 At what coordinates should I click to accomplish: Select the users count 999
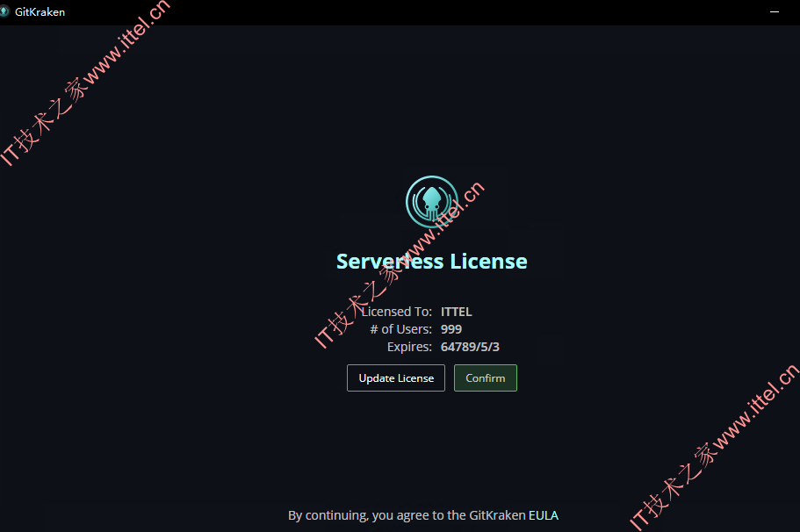click(451, 329)
